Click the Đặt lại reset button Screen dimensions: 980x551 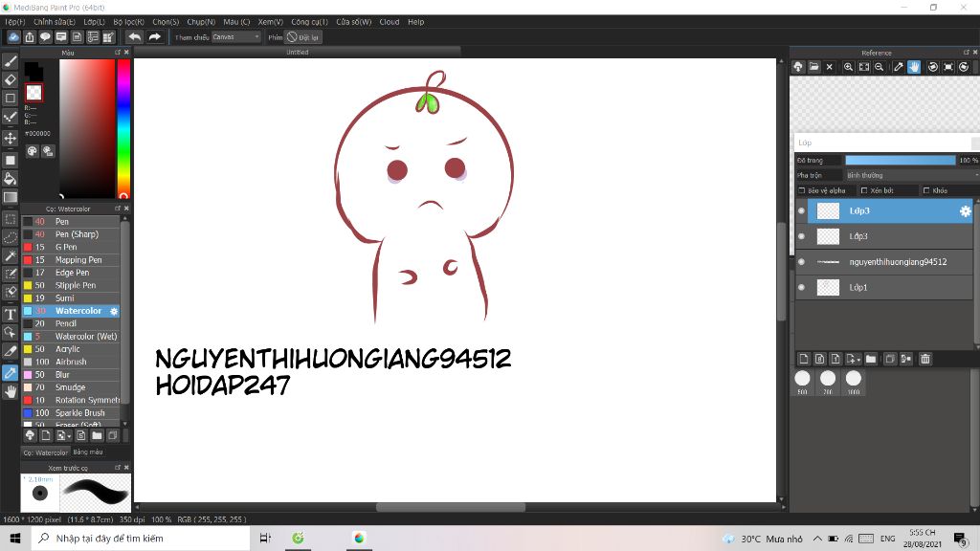(x=302, y=37)
